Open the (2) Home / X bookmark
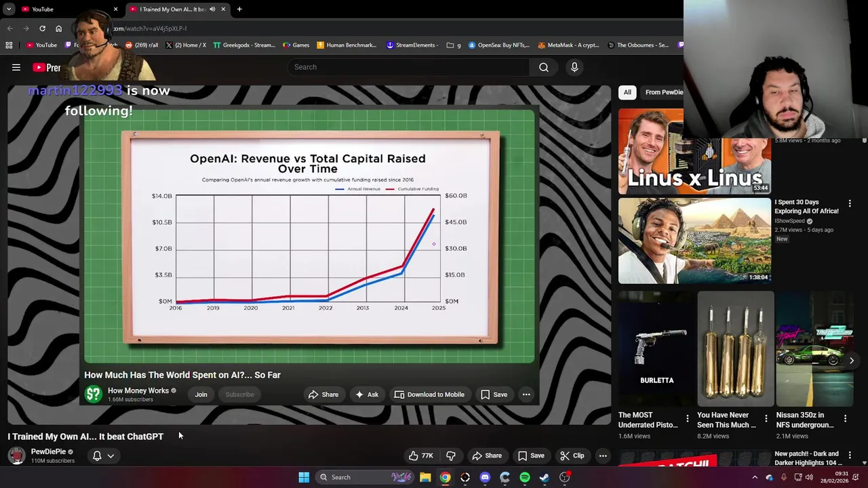The height and width of the screenshot is (488, 868). 185,45
